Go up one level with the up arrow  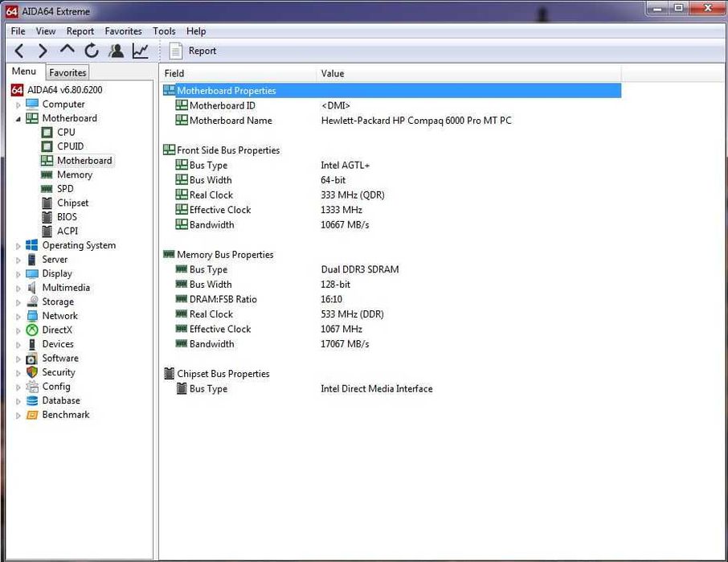(x=67, y=50)
